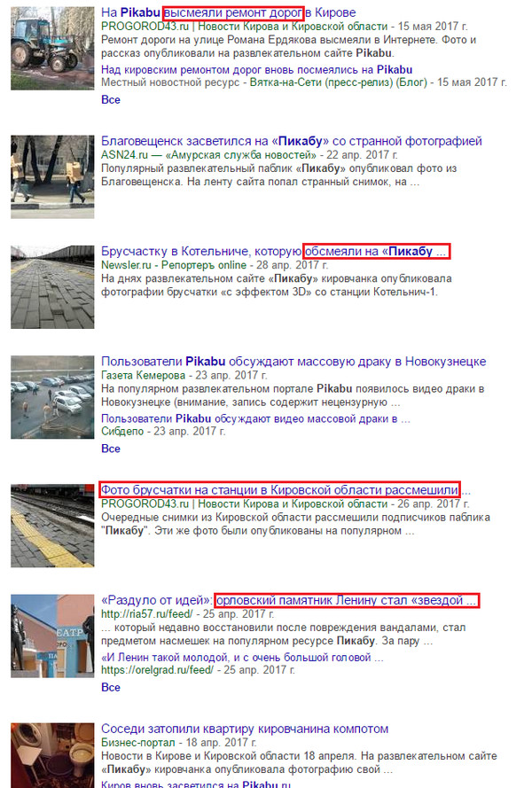Image resolution: width=532 pixels, height=788 pixels.
Task: Open Blagoveshchensk strange photo headline
Action: (x=291, y=141)
